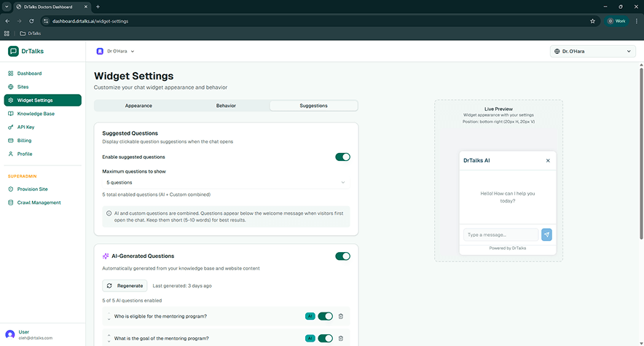Switch to the Appearance tab

coord(138,106)
